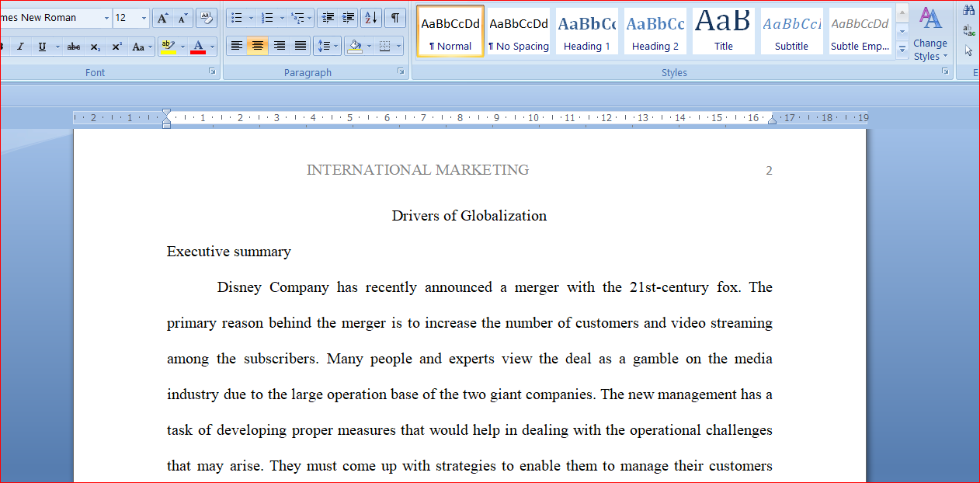This screenshot has width=980, height=483.
Task: Apply the Heading 1 style
Action: (x=587, y=31)
